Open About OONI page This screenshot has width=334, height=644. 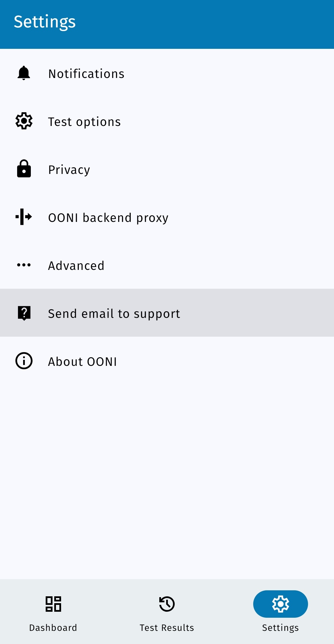coord(83,362)
